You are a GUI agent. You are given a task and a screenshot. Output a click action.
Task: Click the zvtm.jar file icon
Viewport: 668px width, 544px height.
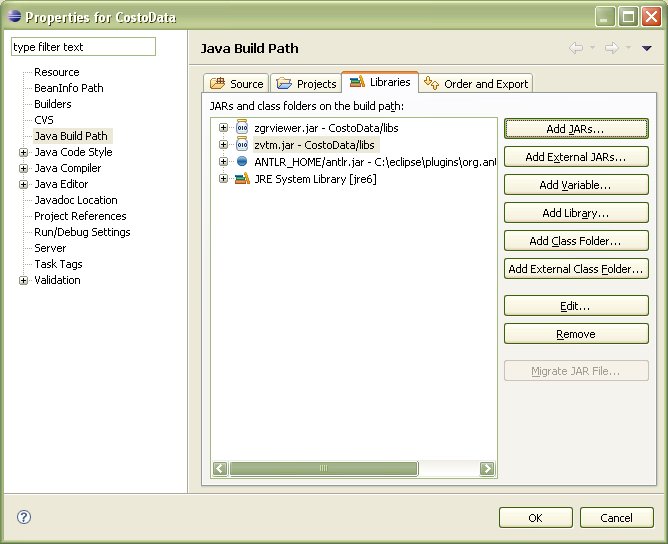point(242,145)
